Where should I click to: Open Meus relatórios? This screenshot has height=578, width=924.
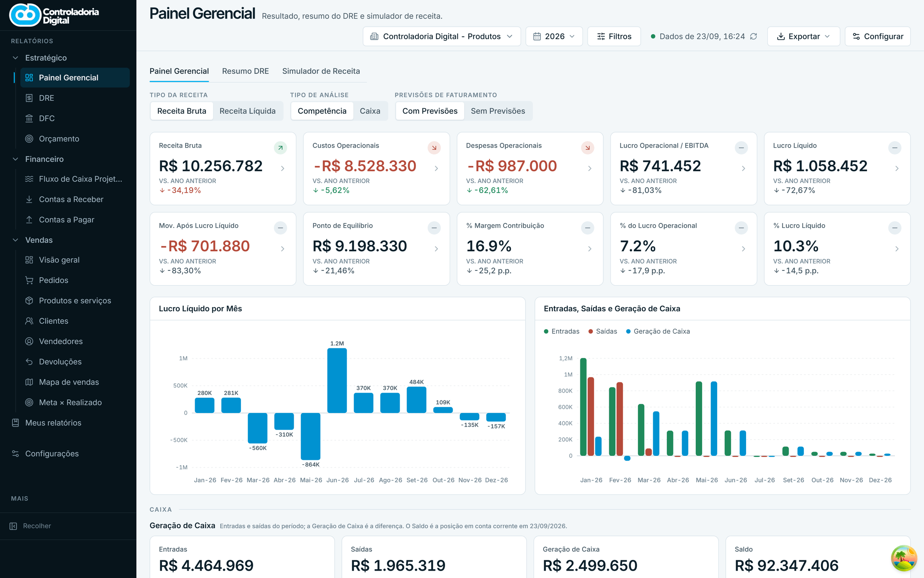pyautogui.click(x=68, y=423)
